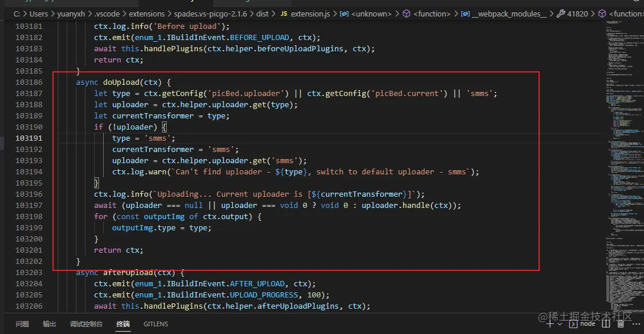Image resolution: width=644 pixels, height=334 pixels.
Task: Click 'currentTransformer' on line 103189
Action: click(153, 115)
